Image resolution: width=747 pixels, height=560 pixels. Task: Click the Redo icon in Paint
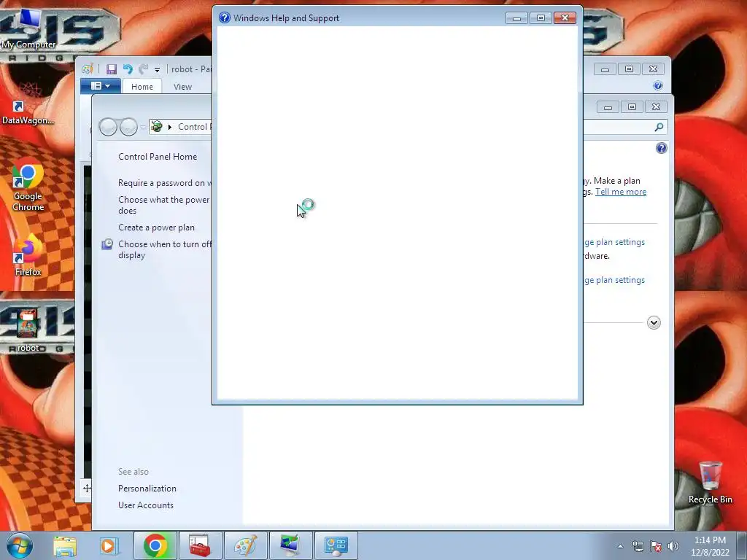(x=144, y=69)
